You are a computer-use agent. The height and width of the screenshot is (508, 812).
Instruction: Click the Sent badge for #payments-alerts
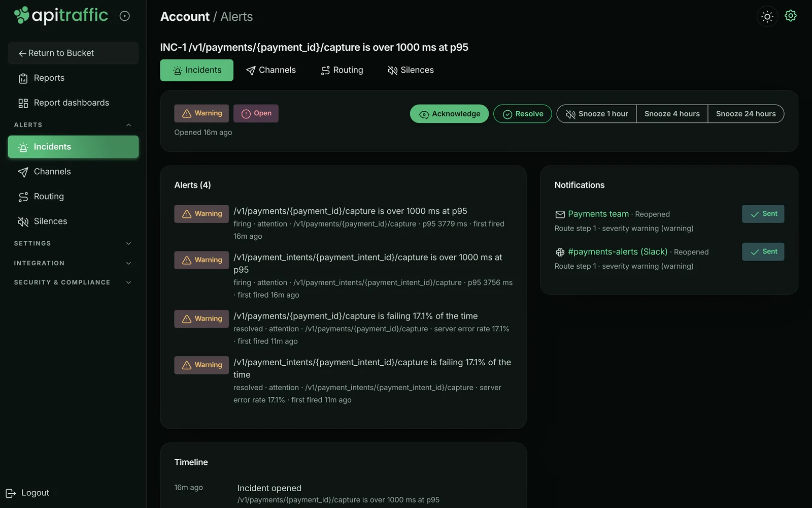click(x=763, y=251)
